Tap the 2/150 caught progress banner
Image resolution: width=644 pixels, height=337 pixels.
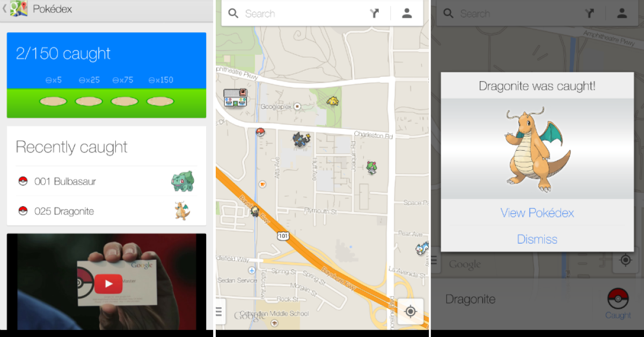[106, 75]
